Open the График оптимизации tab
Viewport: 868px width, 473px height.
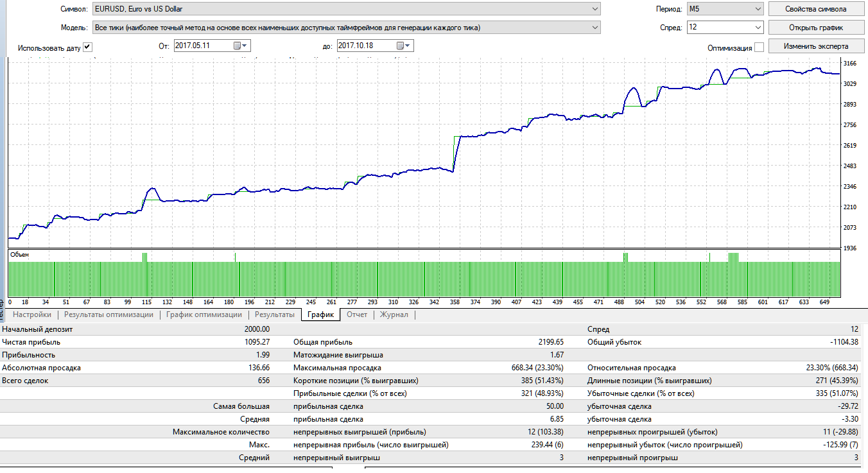pos(204,314)
